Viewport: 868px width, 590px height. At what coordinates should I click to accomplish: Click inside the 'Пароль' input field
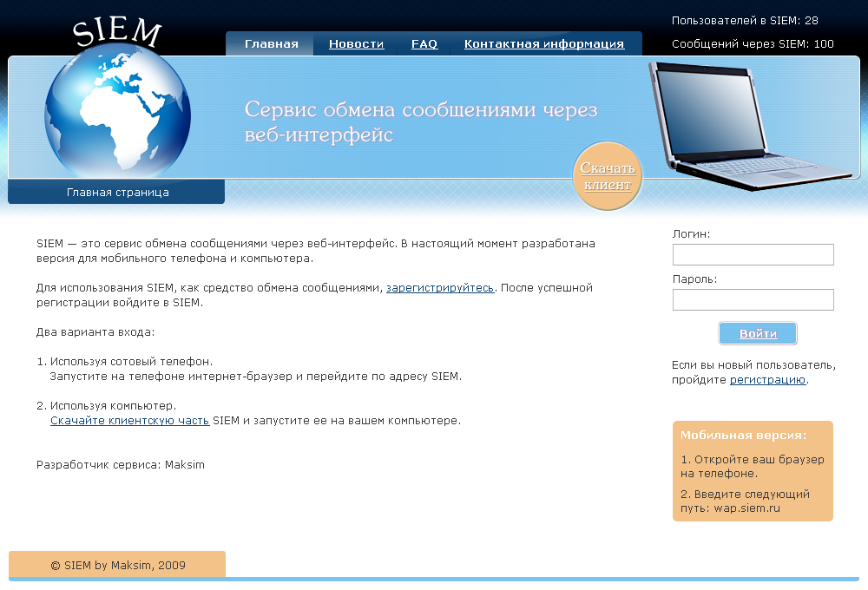click(752, 299)
